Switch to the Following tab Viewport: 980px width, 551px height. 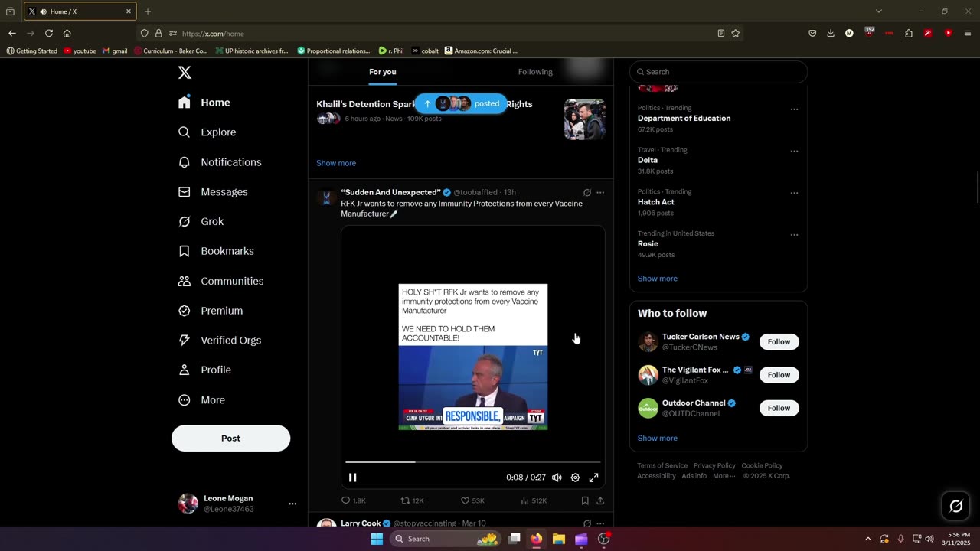535,72
